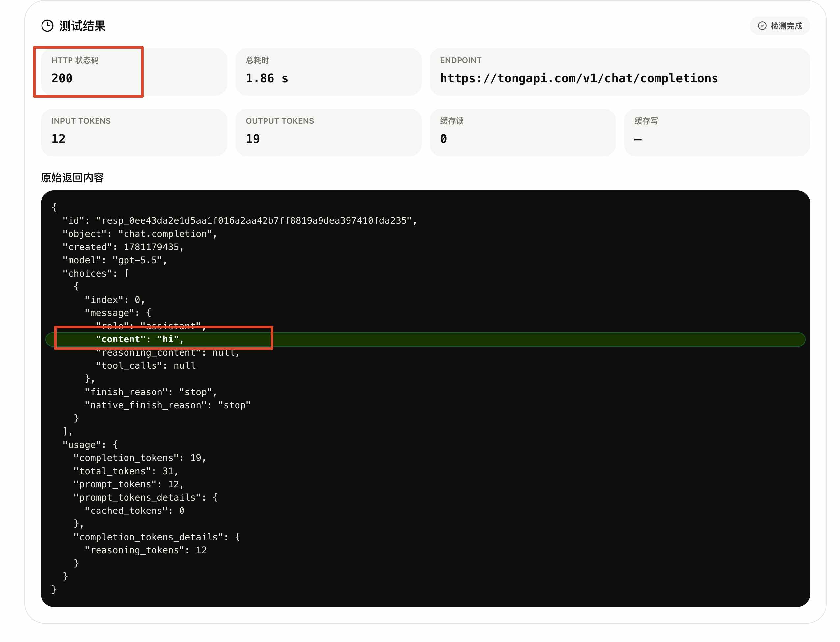
Task: Click the "completion_tokens": 19 line
Action: point(140,458)
